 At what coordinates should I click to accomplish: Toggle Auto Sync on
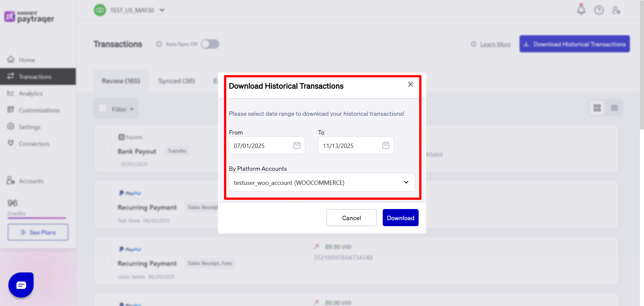pyautogui.click(x=210, y=44)
